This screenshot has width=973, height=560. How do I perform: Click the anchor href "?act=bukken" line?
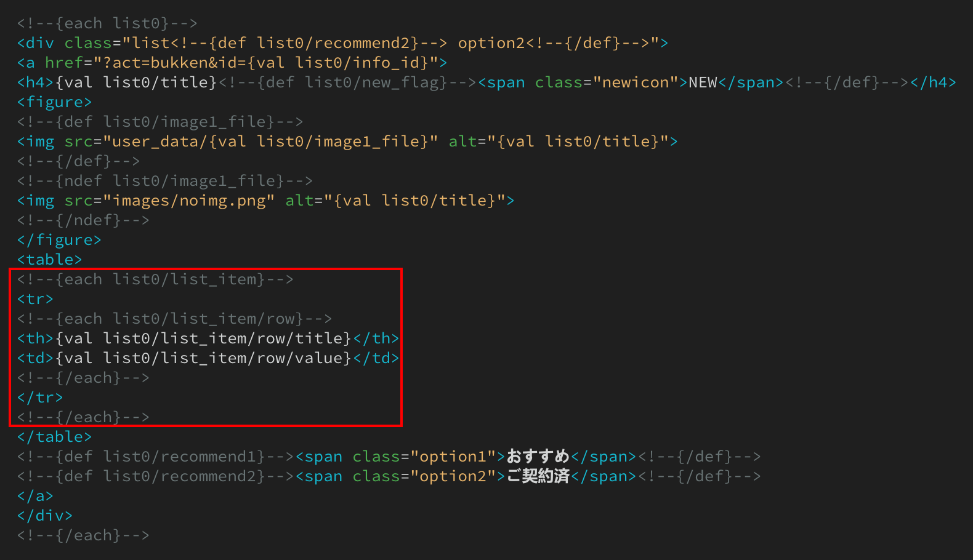point(232,63)
